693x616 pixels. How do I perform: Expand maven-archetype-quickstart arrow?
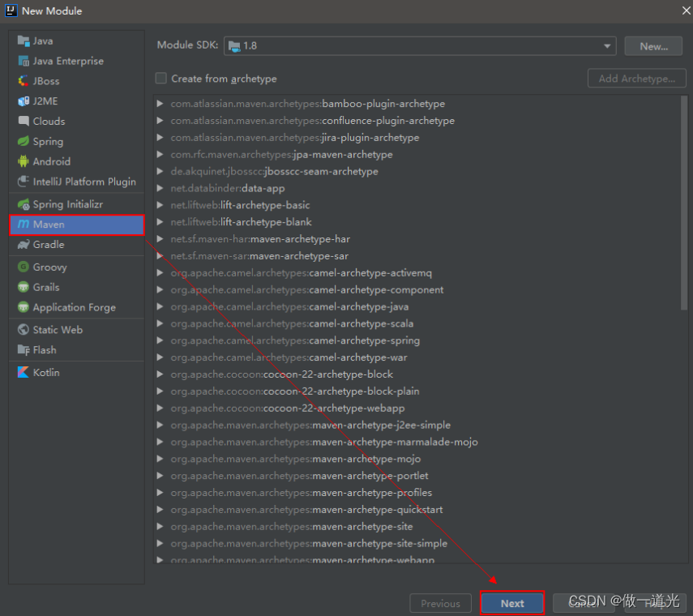click(160, 510)
